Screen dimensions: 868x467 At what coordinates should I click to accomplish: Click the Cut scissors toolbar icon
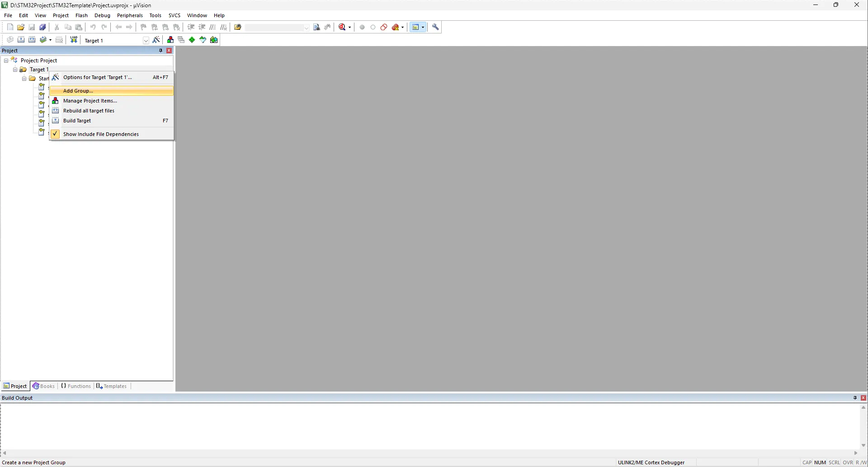click(57, 27)
